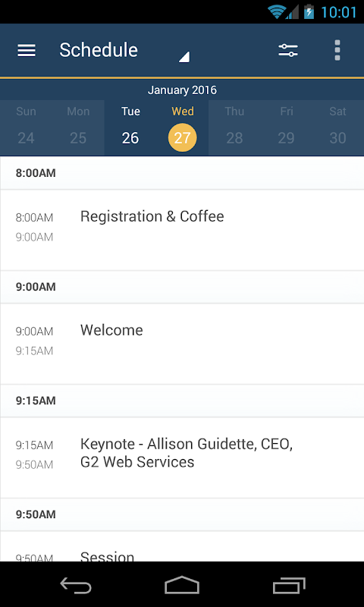This screenshot has height=607, width=364.
Task: Tap the January 2016 month label
Action: point(182,90)
